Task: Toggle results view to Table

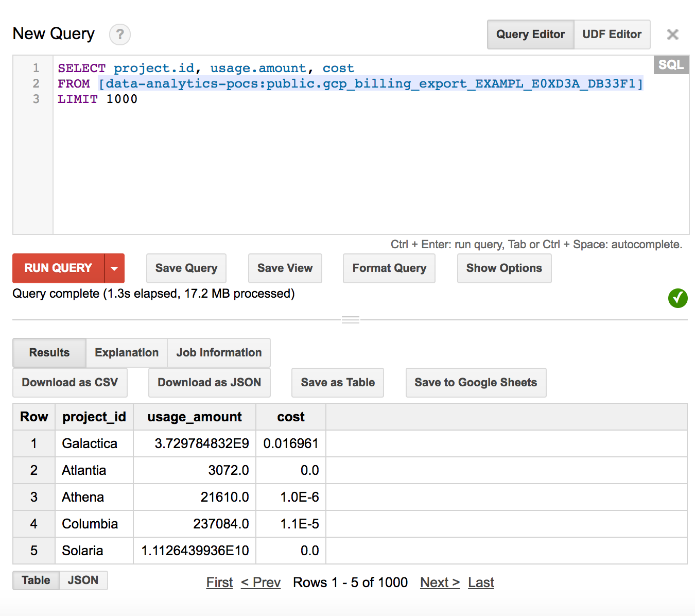Action: point(36,580)
